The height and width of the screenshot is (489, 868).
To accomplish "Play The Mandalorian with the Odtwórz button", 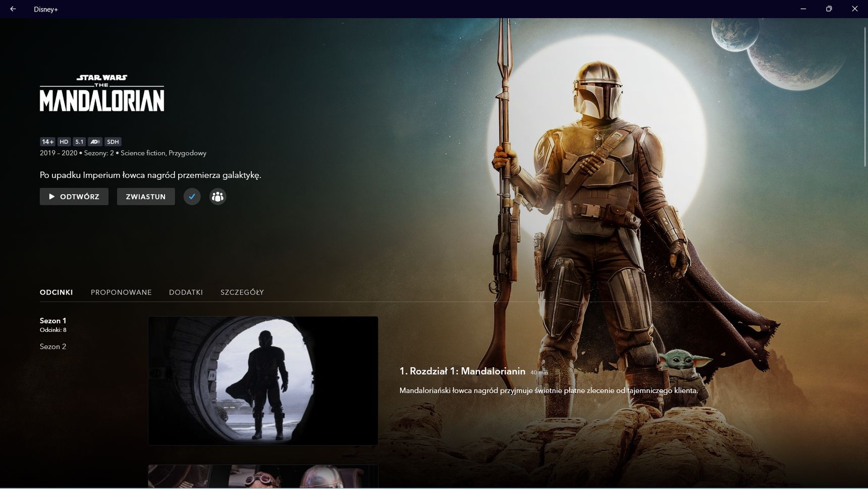I will coord(74,197).
